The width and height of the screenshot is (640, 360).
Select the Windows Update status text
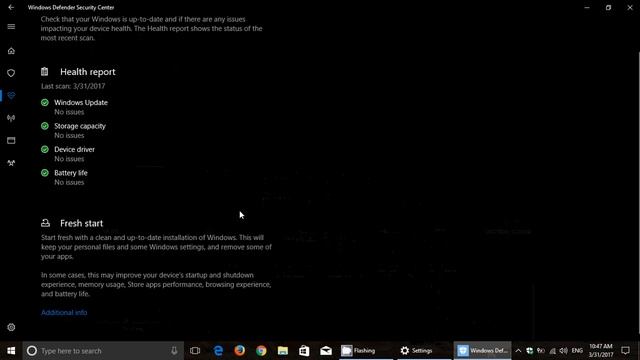69,112
